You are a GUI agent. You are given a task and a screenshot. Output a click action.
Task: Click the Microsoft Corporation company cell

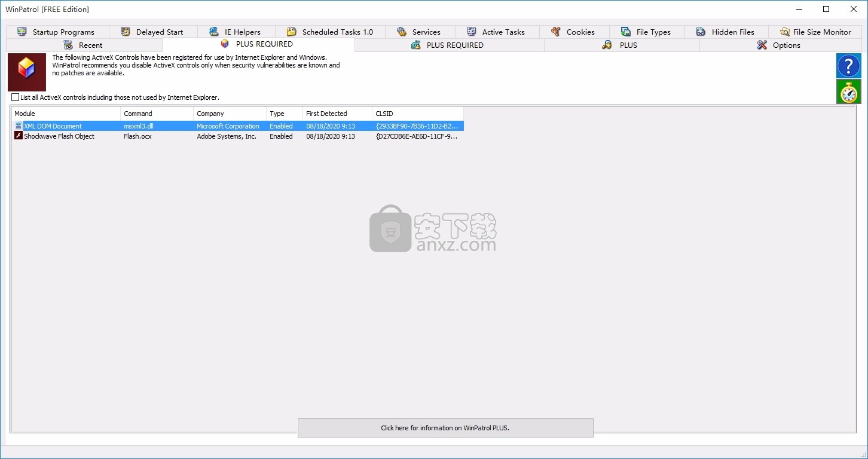228,126
